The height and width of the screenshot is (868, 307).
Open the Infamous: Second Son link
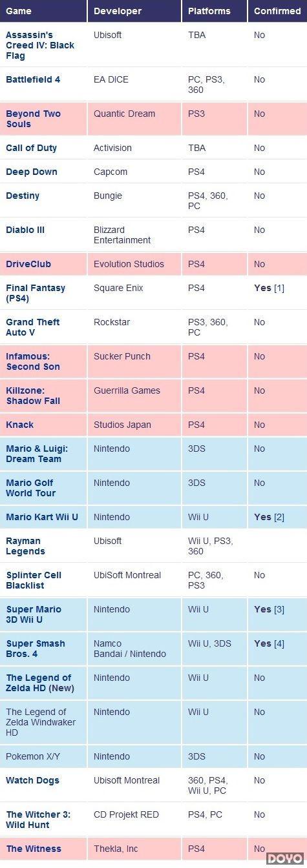pyautogui.click(x=33, y=361)
